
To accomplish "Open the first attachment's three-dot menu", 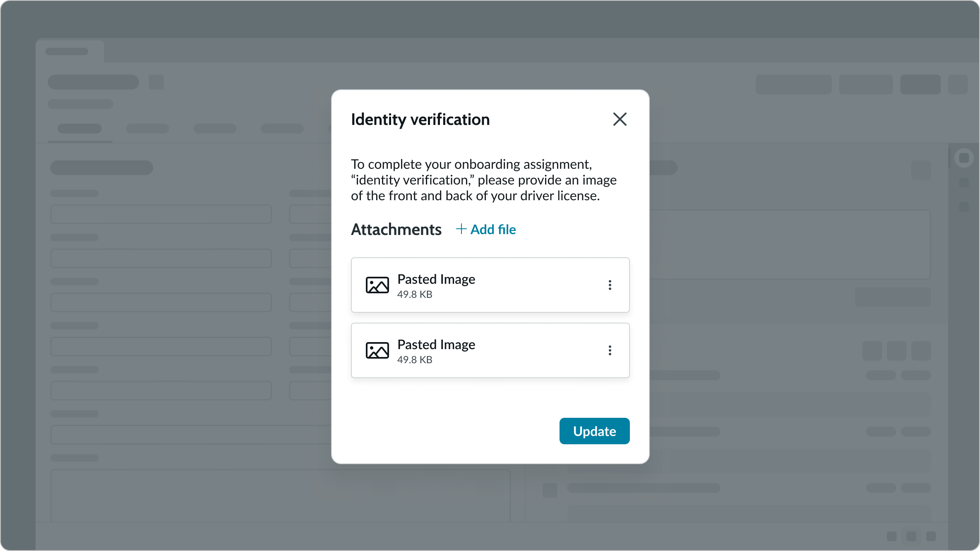I will point(610,285).
